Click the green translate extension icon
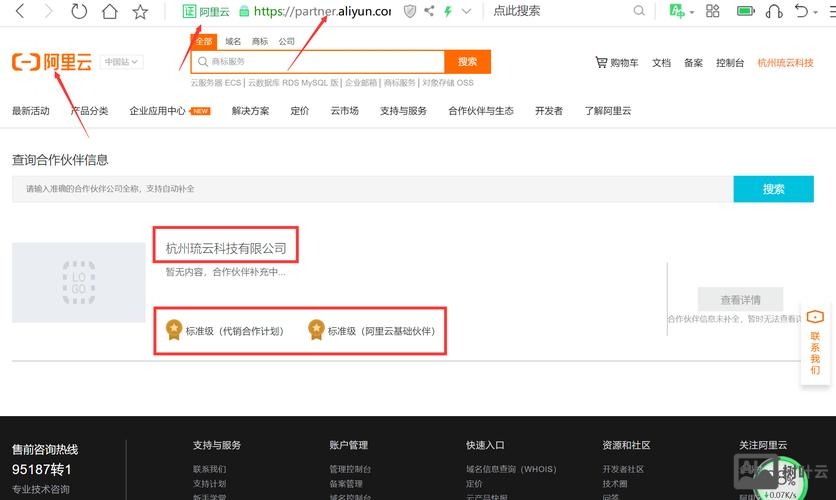Viewport: 836px width, 500px height. [677, 11]
